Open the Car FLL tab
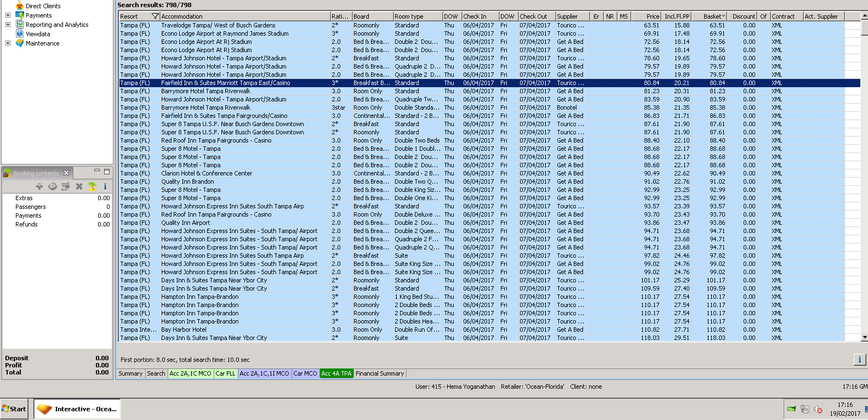Viewport: 868px width, 420px height. pyautogui.click(x=225, y=373)
